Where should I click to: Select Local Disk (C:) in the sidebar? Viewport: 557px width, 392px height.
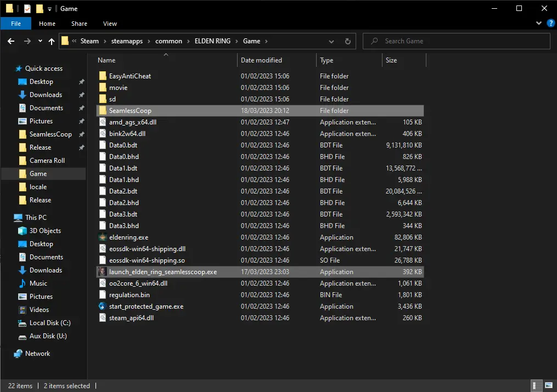[x=50, y=323]
